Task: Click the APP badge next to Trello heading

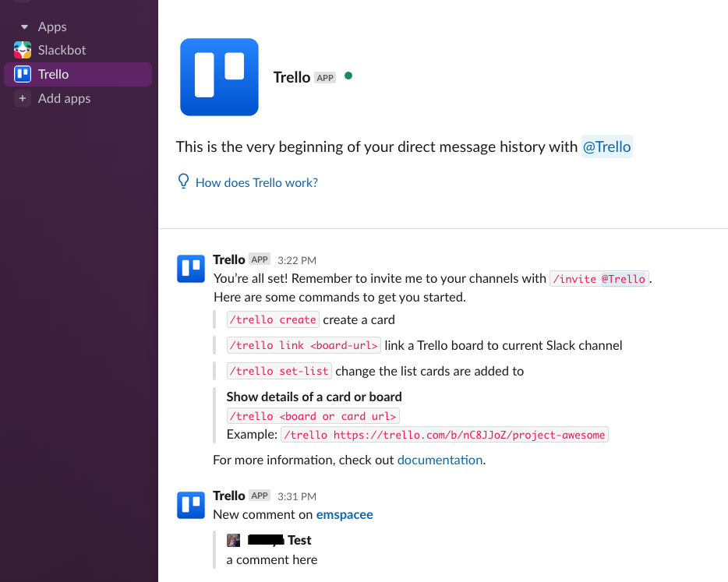Action: (325, 77)
